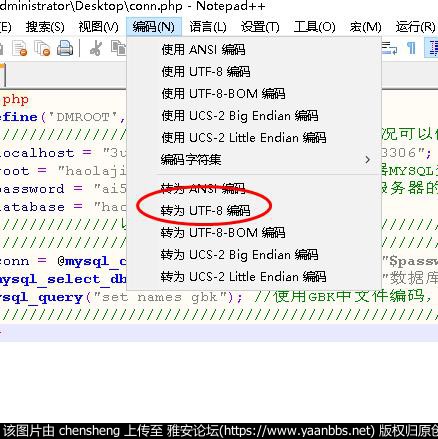
Task: Toggle the Word wrap toolbar icon
Action: 389,49
